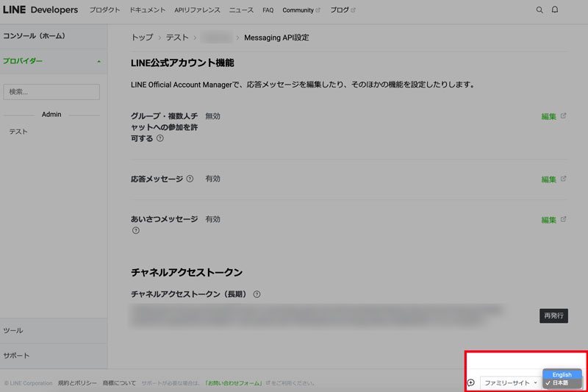Open ファミリーサイト dropdown in footer

coord(510,382)
